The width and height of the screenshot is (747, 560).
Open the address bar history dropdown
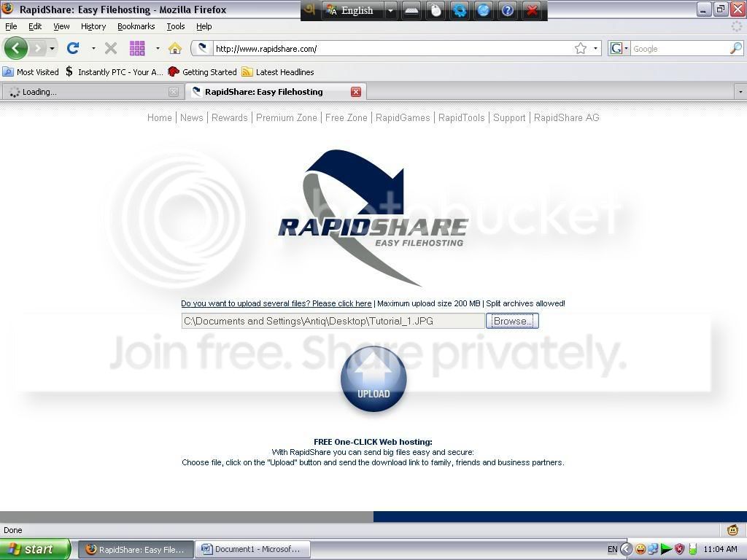click(595, 48)
